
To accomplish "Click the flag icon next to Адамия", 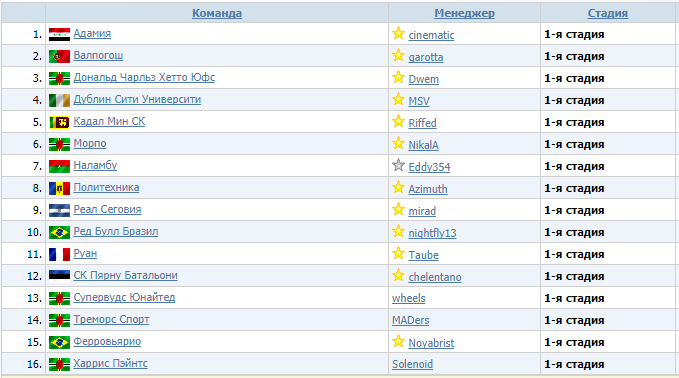I will pyautogui.click(x=59, y=34).
